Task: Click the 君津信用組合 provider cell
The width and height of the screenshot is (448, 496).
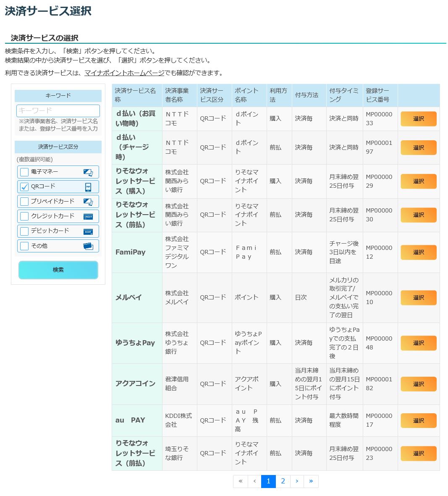Action: tap(180, 384)
